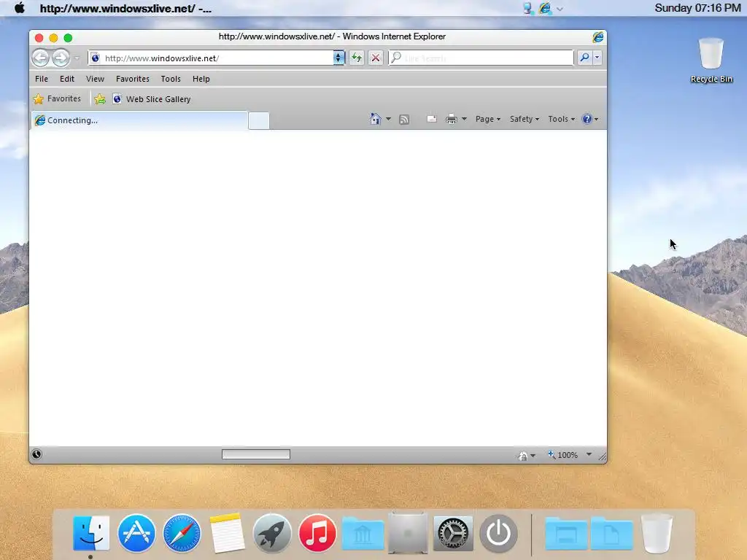747x560 pixels.
Task: Click the Internet Explorer logo in title bar
Action: 598,36
